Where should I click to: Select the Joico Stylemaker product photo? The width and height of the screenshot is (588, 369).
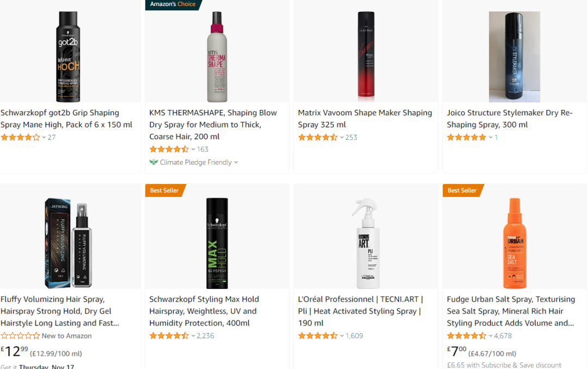tap(514, 57)
